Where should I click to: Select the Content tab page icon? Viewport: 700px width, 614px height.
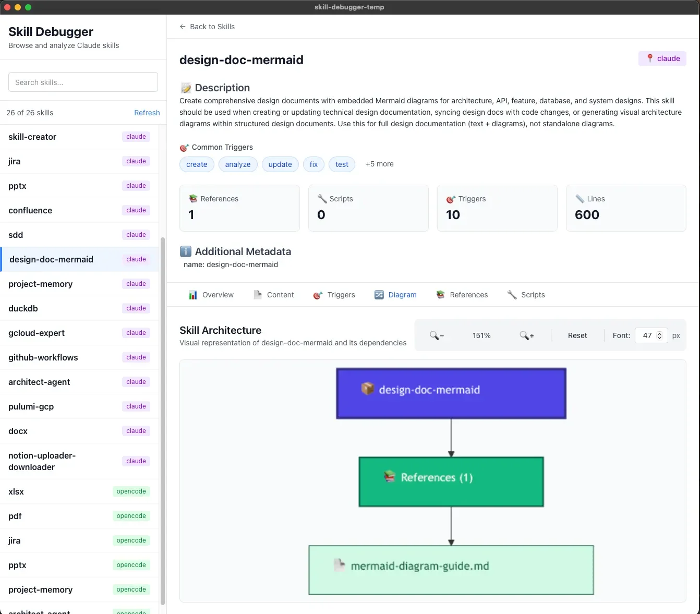pyautogui.click(x=257, y=294)
